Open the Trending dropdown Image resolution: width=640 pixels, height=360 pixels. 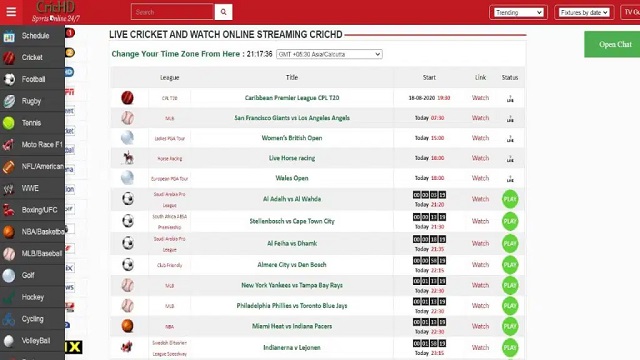[518, 13]
